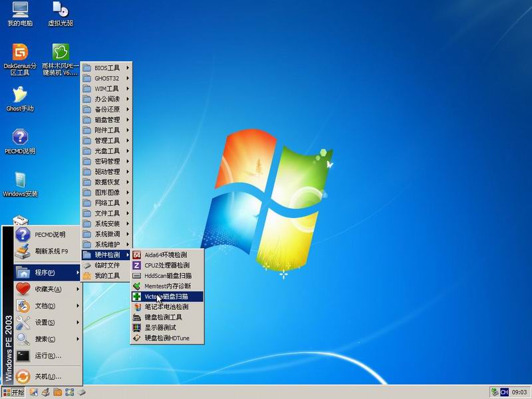
Task: Open the Ghost手动 desktop icon
Action: (x=20, y=96)
